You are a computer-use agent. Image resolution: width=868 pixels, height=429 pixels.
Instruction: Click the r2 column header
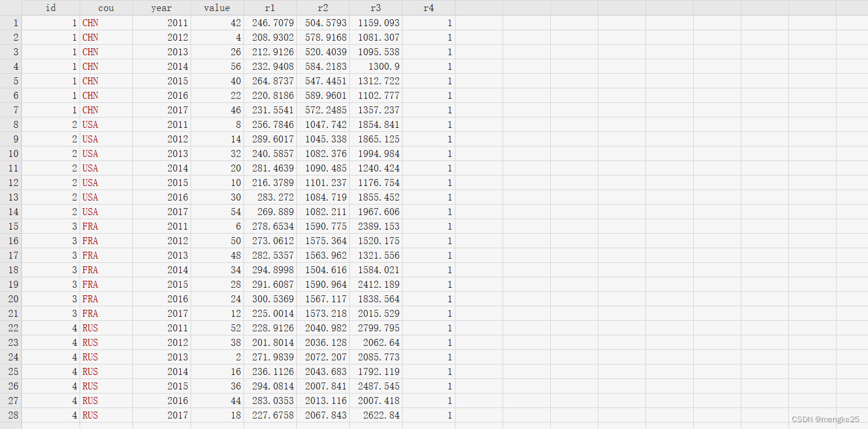coord(323,8)
